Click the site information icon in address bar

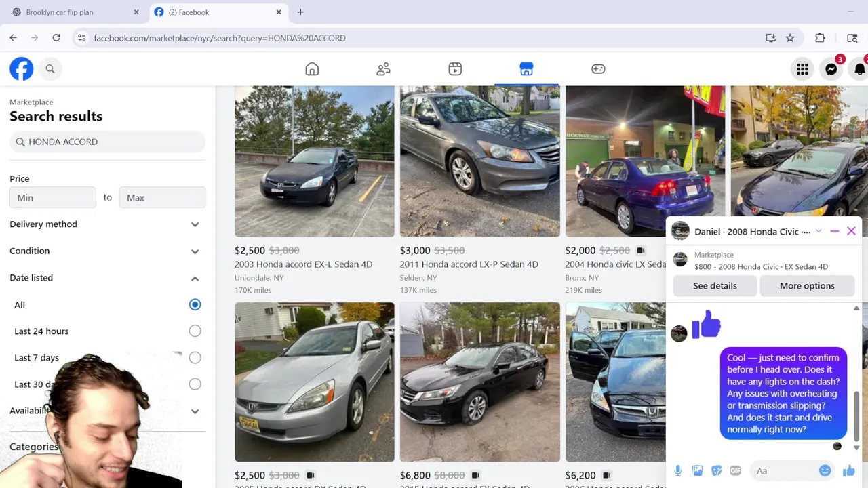[81, 38]
